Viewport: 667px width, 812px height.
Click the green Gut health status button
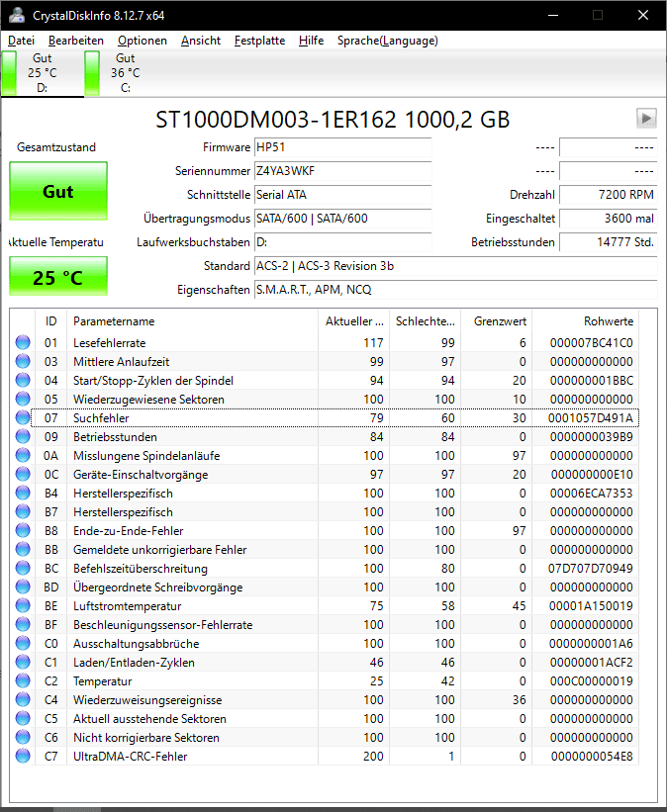[58, 191]
